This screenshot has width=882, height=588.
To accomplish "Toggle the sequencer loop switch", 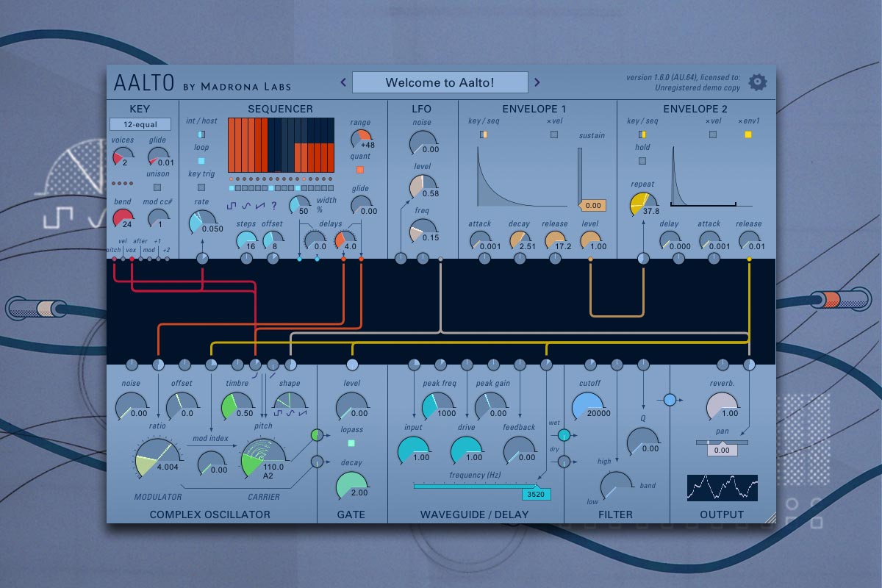I will [201, 160].
